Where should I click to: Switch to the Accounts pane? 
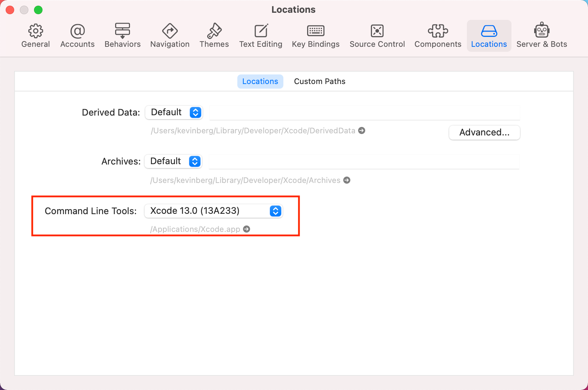click(x=77, y=35)
